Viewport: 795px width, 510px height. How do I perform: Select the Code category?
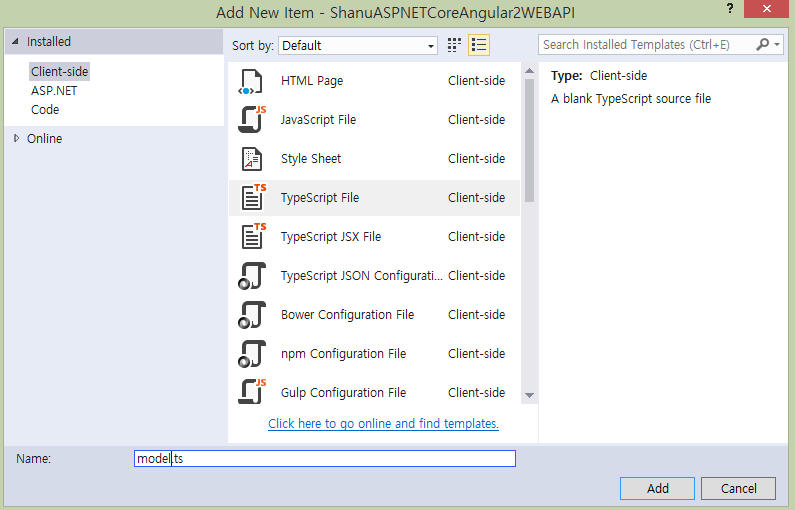tap(45, 110)
